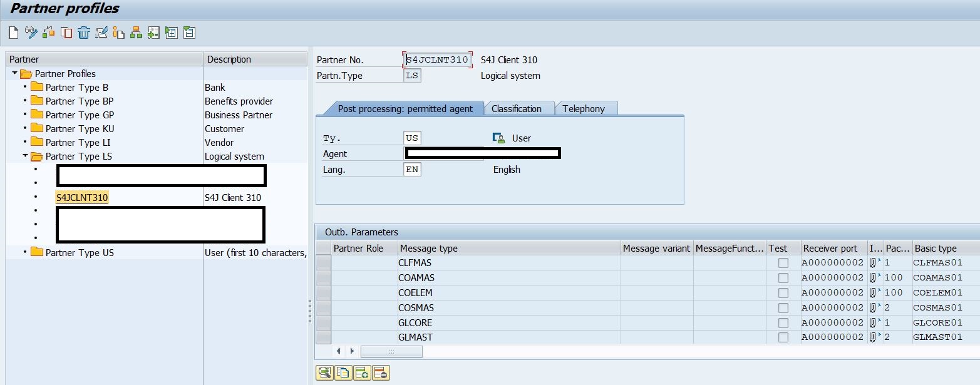Switch to the Classification tab
This screenshot has width=980, height=385.
[519, 108]
